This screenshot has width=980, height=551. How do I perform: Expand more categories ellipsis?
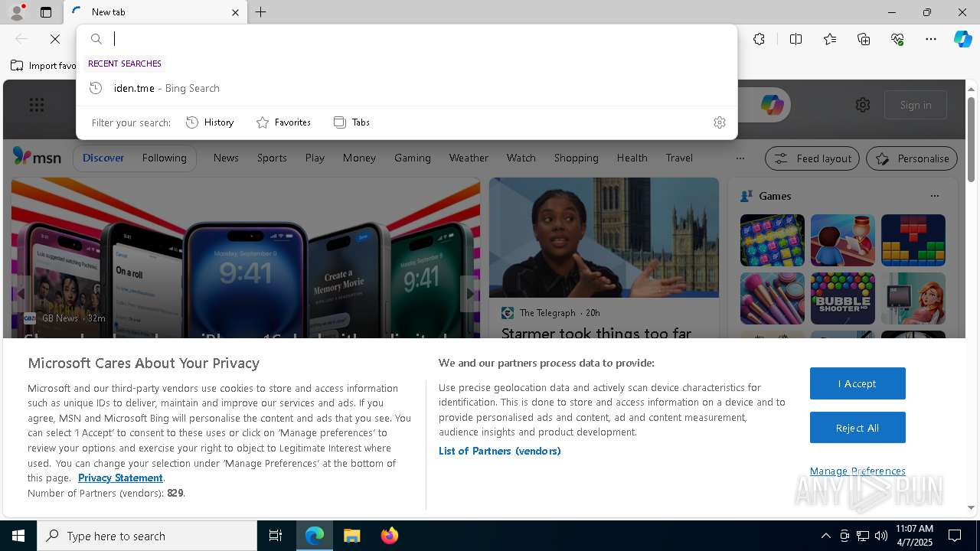click(740, 158)
